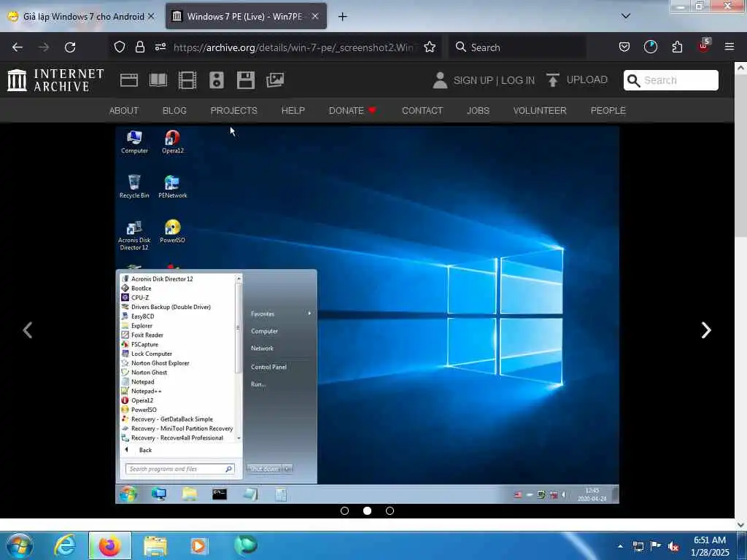Image resolution: width=747 pixels, height=560 pixels.
Task: Open the Images icon in archive nav
Action: click(x=275, y=80)
